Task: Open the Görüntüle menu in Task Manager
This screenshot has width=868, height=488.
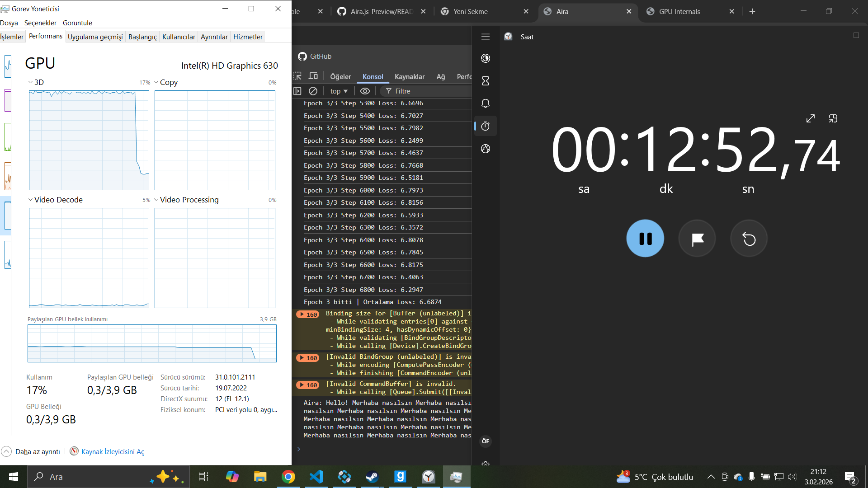Action: 77,23
